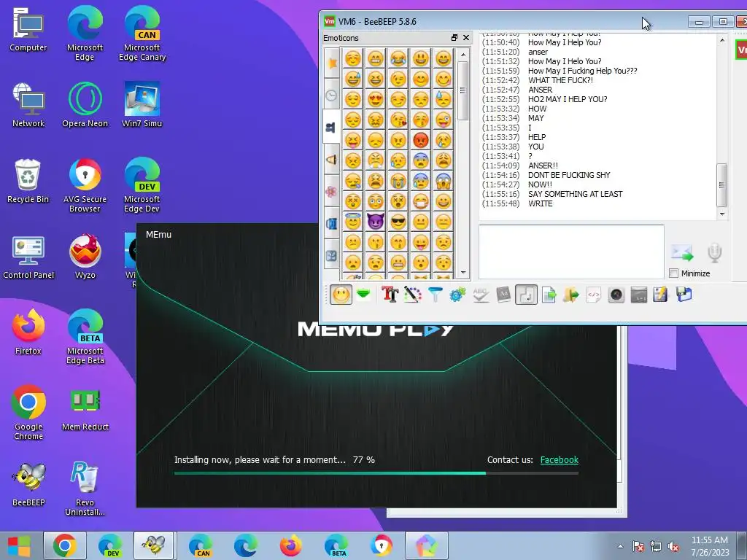Click the send folder icon with green arrow
The image size is (747, 560).
(570, 295)
